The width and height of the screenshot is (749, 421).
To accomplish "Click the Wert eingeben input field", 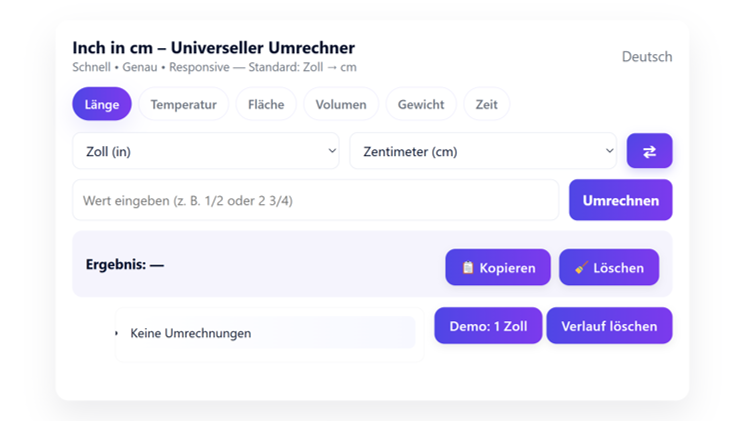I will 315,200.
